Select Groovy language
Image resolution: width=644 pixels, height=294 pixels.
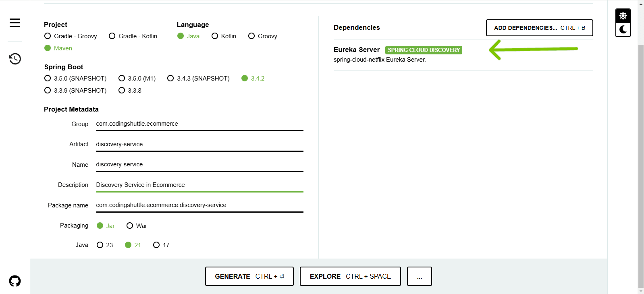263,36
